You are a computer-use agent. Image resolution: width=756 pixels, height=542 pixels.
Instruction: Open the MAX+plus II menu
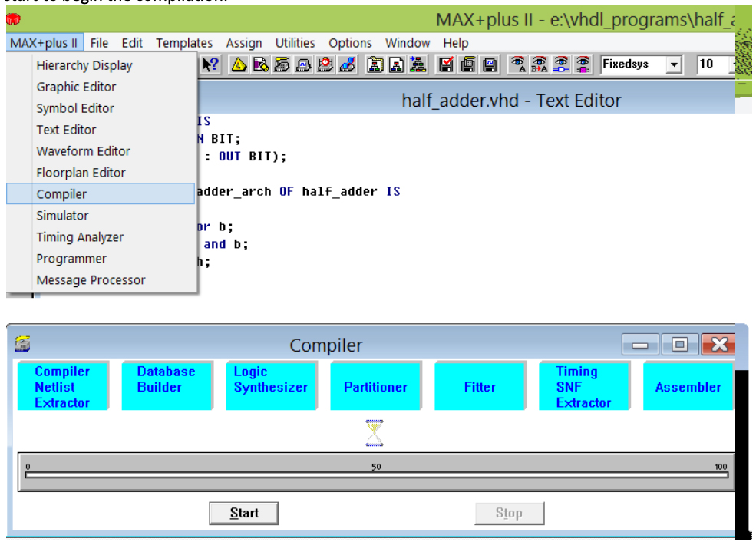(44, 43)
